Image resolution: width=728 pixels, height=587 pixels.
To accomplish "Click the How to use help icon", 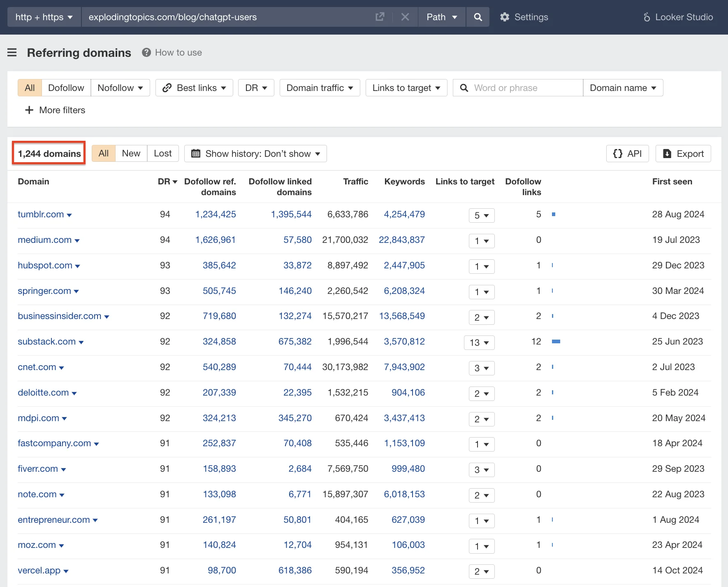I will [x=146, y=52].
